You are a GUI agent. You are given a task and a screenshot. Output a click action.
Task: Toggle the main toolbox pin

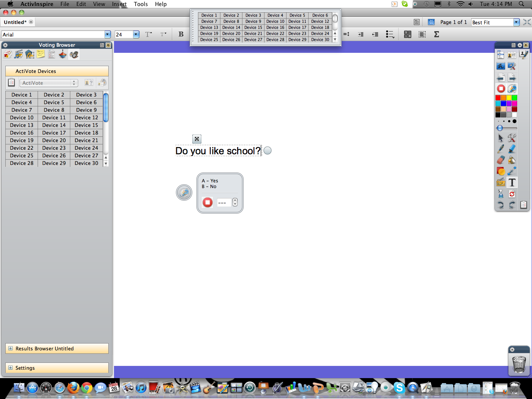[526, 45]
